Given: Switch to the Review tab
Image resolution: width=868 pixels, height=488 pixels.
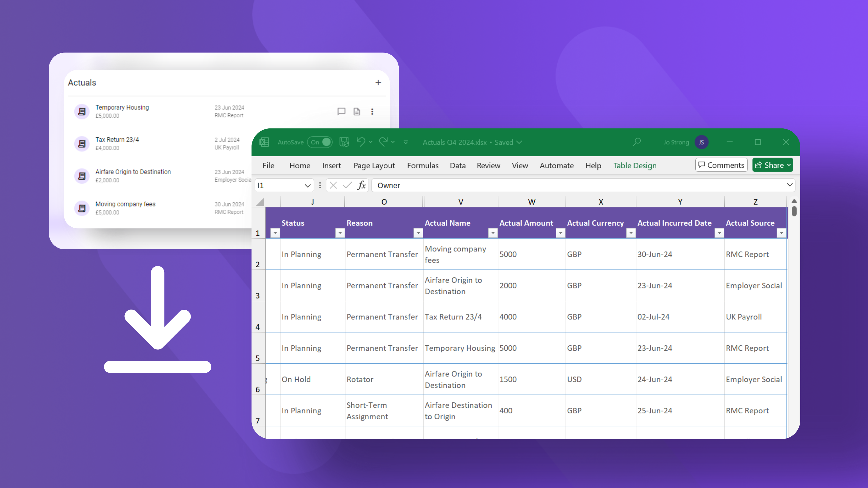Looking at the screenshot, I should [488, 165].
